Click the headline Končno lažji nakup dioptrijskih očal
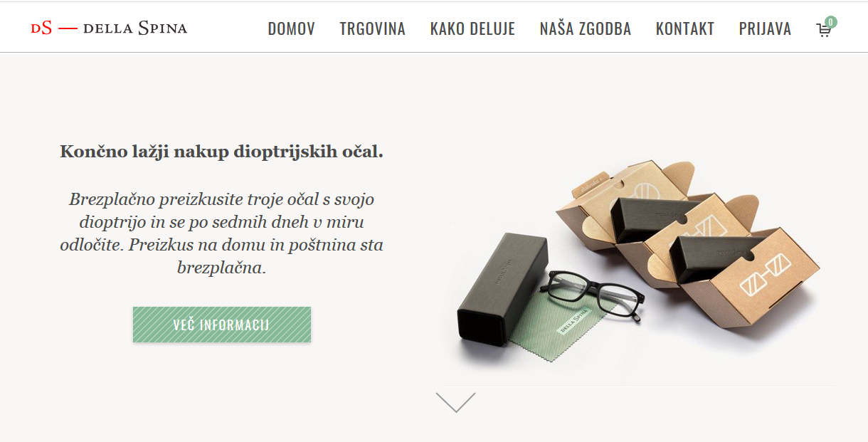 click(221, 152)
